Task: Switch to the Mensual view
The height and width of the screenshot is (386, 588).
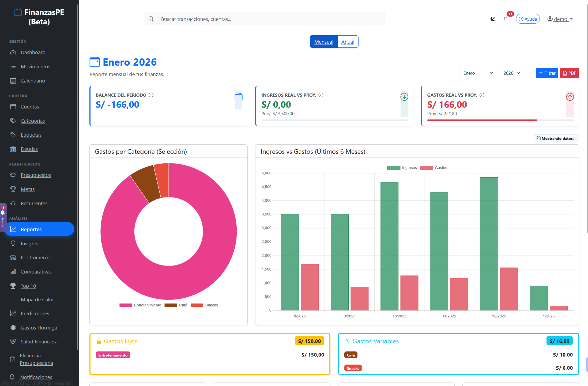Action: pyautogui.click(x=324, y=42)
